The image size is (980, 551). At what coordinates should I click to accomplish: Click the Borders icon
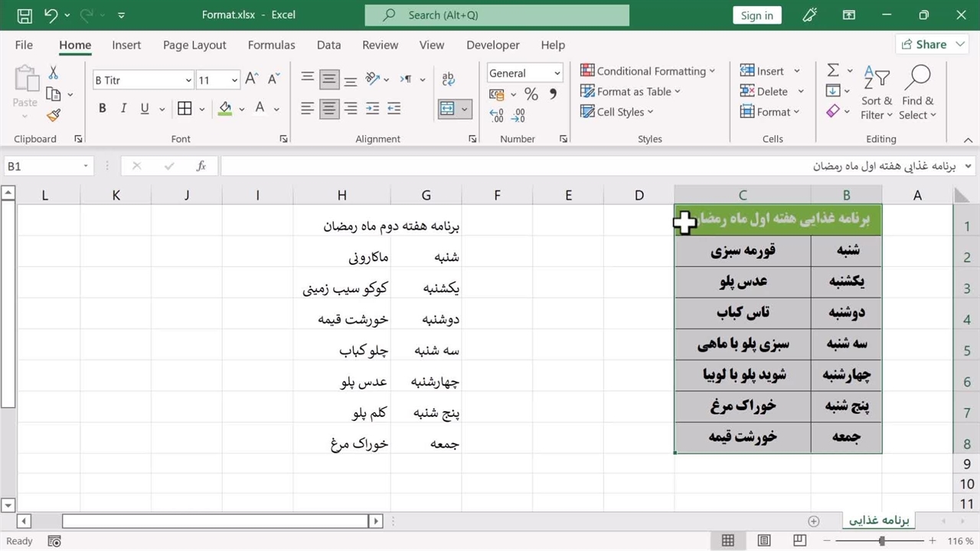pyautogui.click(x=185, y=109)
